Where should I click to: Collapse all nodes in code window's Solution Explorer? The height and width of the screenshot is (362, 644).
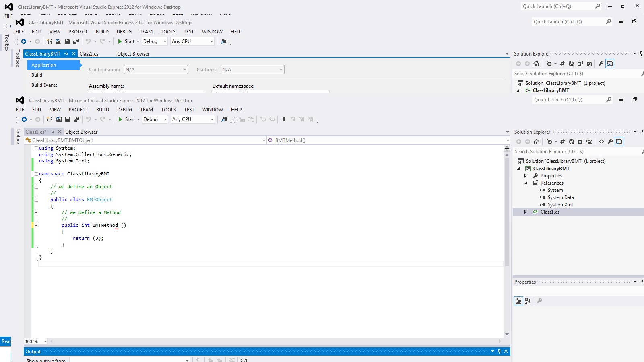click(x=580, y=142)
